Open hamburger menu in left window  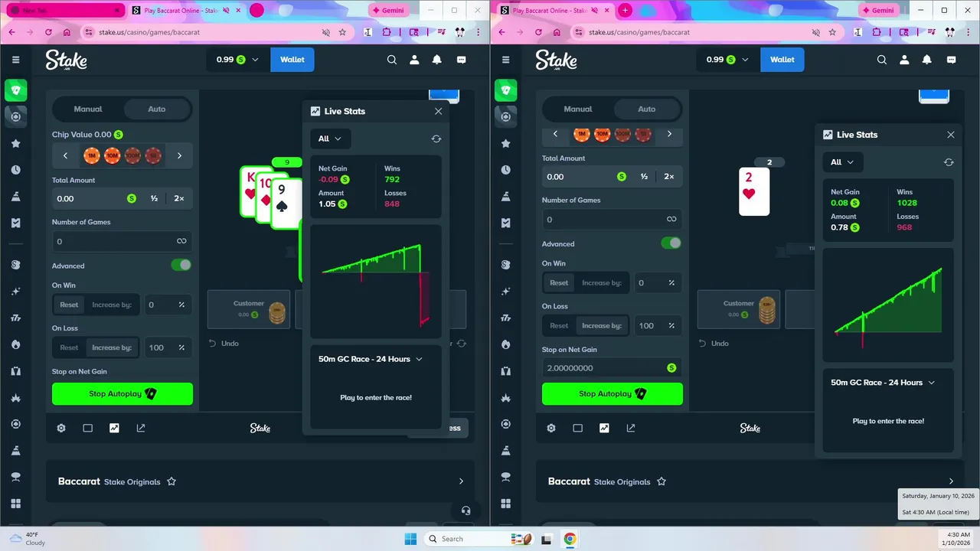[x=15, y=60]
